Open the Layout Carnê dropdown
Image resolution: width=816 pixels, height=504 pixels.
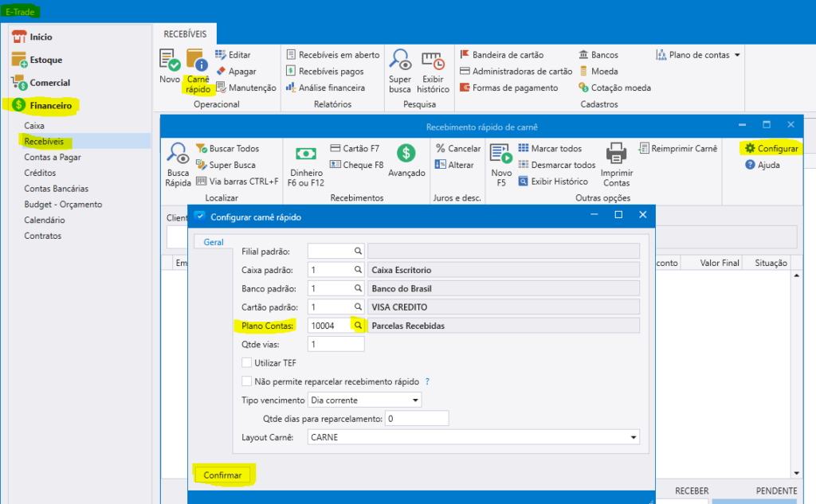point(634,437)
